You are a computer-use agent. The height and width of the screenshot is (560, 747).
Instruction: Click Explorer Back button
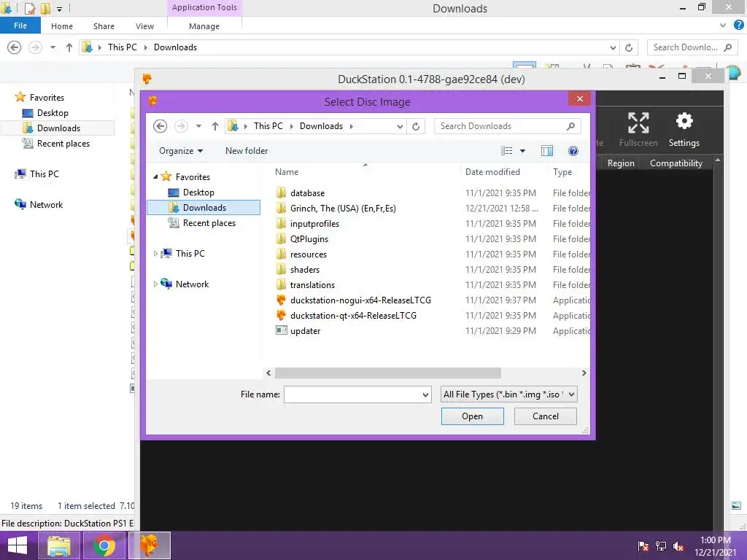click(x=15, y=47)
